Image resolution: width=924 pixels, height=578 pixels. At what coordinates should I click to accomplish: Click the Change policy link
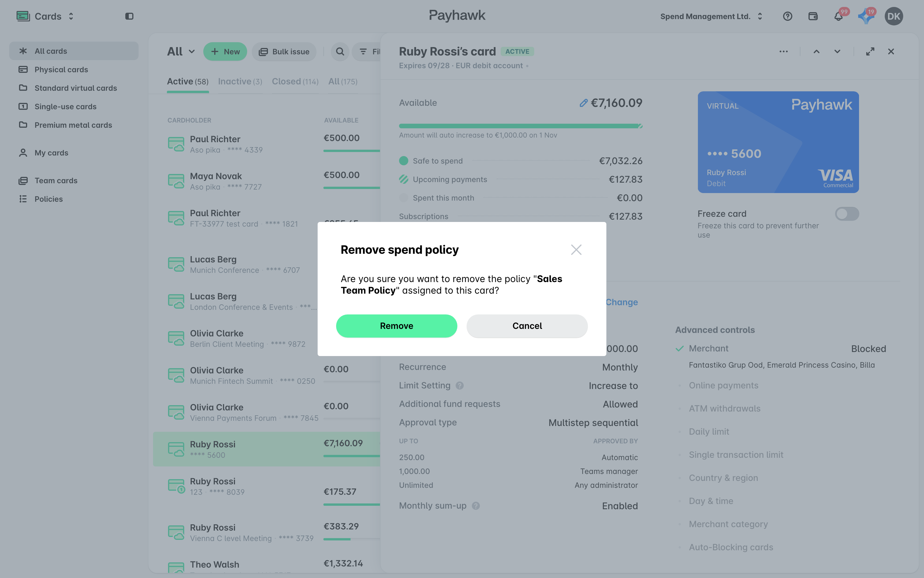(x=622, y=302)
